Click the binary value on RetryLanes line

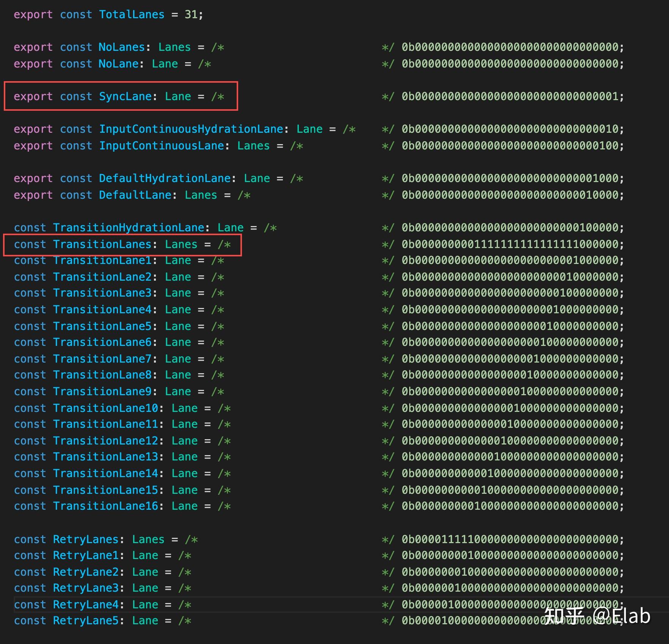pos(512,540)
